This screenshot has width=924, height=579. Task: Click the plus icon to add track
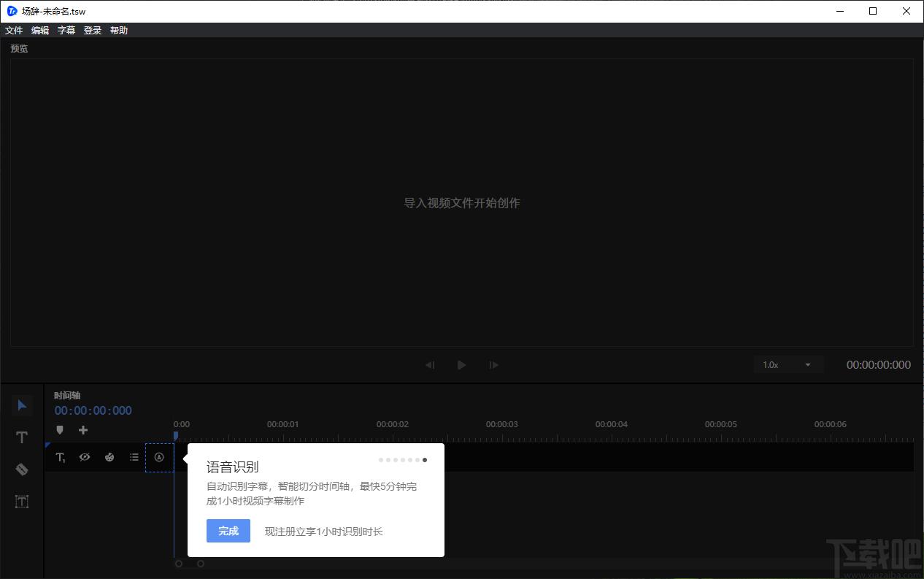[x=83, y=430]
